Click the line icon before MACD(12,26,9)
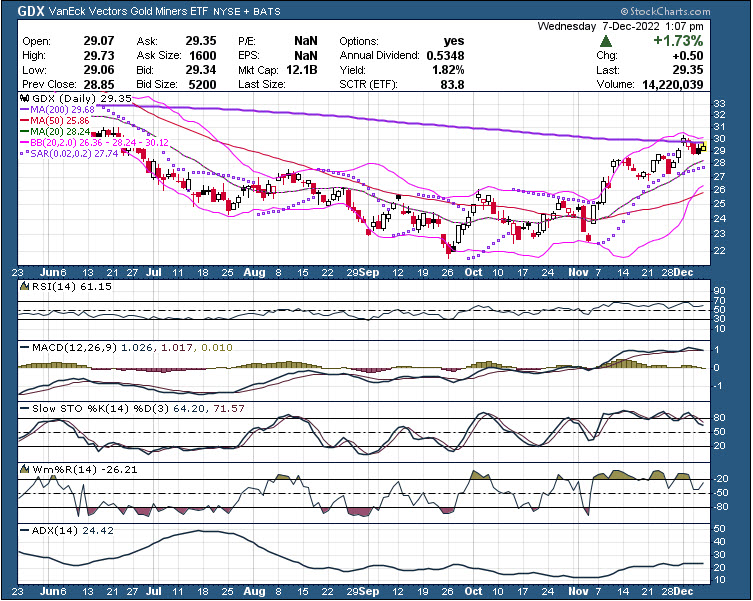This screenshot has height=601, width=753. (x=24, y=347)
